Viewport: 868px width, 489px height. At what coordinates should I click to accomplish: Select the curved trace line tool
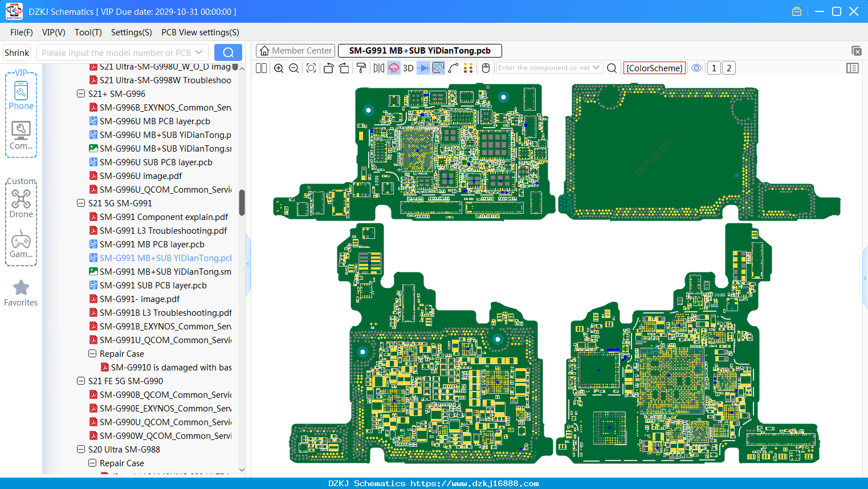[x=453, y=68]
